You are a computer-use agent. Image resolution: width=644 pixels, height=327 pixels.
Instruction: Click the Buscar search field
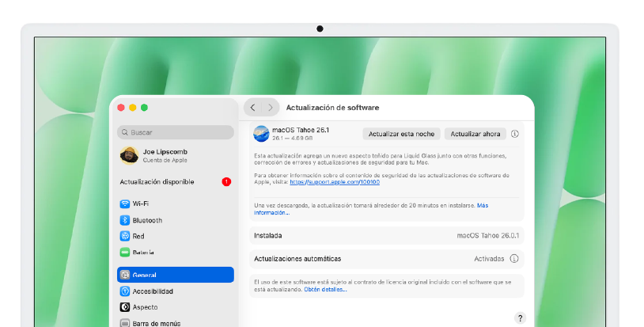(x=176, y=132)
